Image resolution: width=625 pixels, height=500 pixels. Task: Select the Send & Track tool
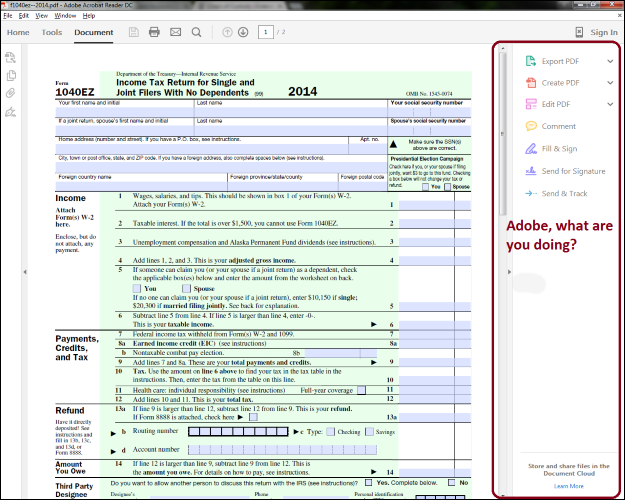[564, 192]
